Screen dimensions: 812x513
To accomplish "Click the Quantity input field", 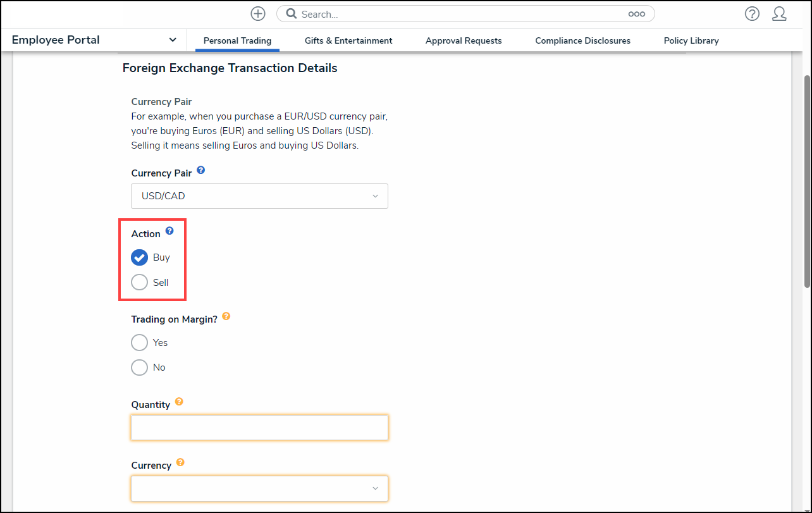I will pyautogui.click(x=259, y=428).
